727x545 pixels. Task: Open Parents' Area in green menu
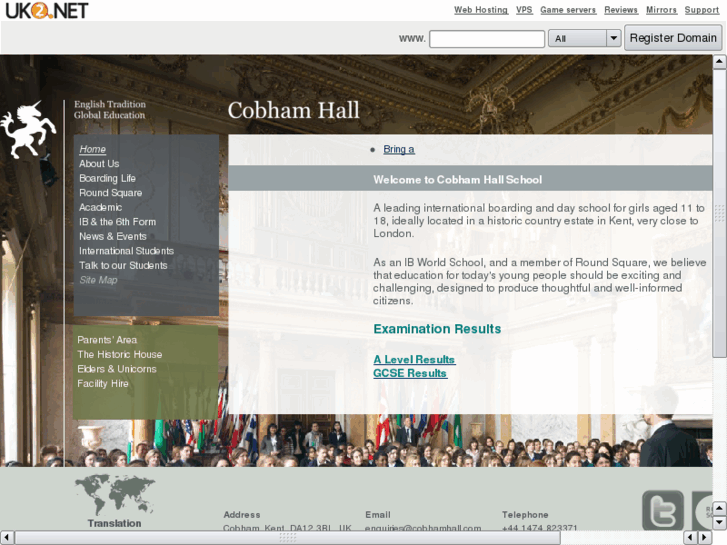pos(107,340)
